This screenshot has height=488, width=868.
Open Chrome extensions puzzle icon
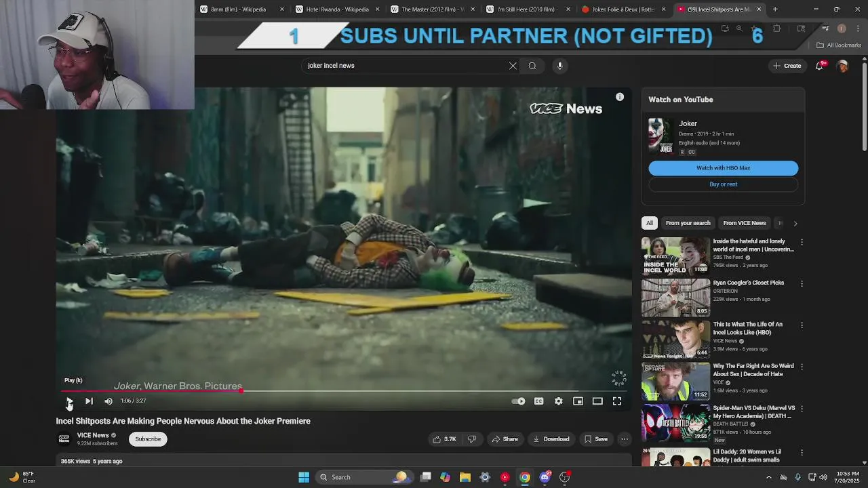point(777,28)
